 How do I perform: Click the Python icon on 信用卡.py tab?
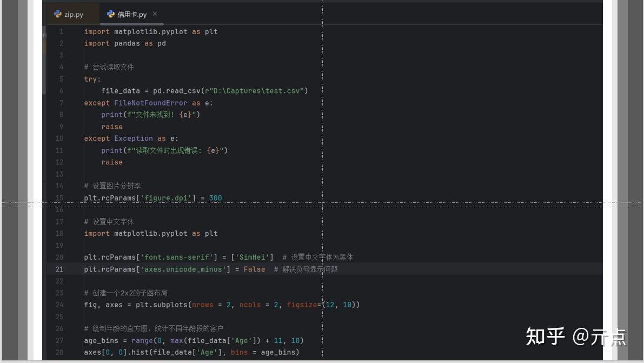tap(111, 14)
